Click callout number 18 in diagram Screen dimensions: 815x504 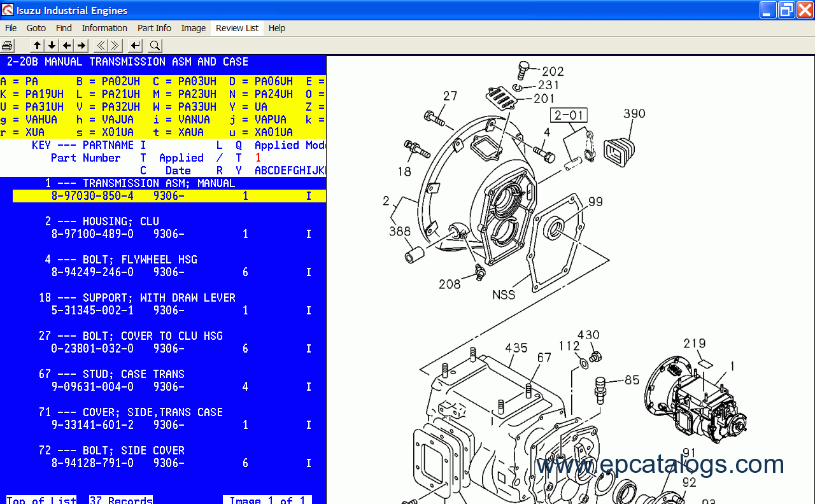tap(404, 171)
